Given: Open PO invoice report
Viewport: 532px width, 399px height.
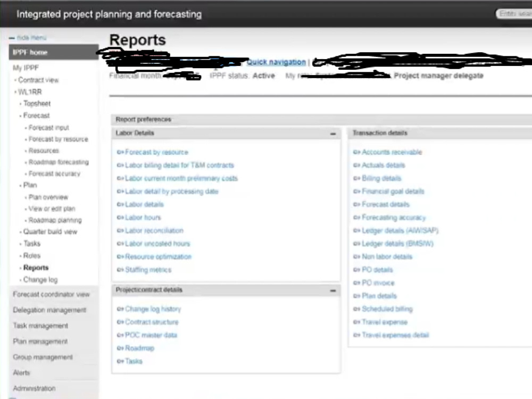Looking at the screenshot, I should [378, 282].
